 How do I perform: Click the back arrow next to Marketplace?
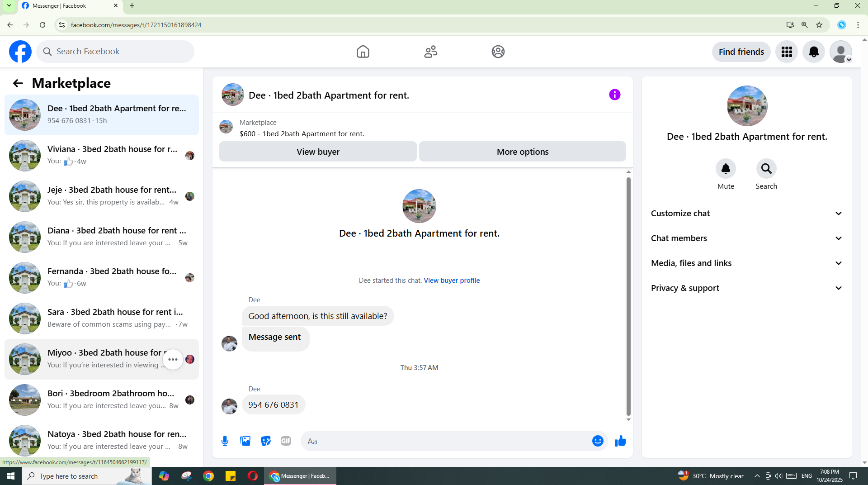pyautogui.click(x=18, y=83)
